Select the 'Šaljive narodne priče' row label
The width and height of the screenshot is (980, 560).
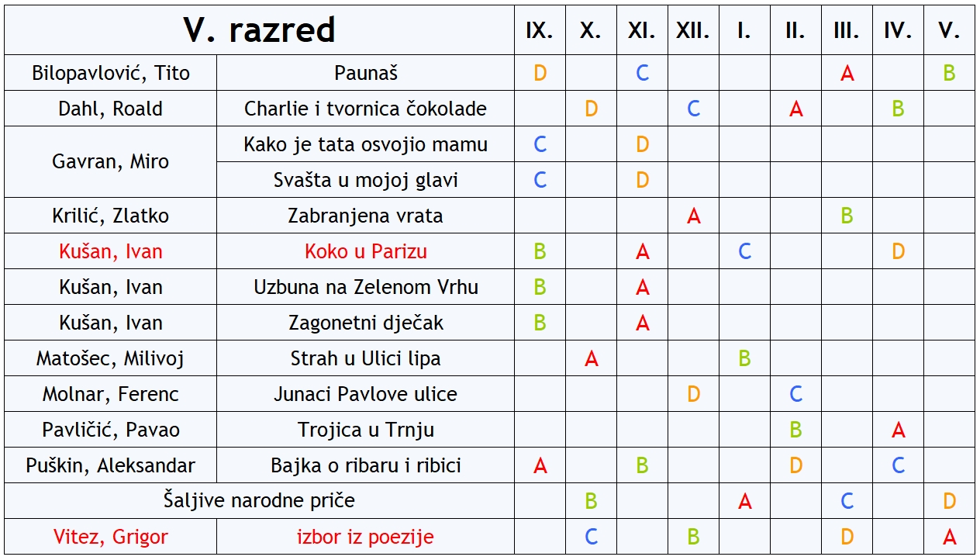[x=260, y=500]
